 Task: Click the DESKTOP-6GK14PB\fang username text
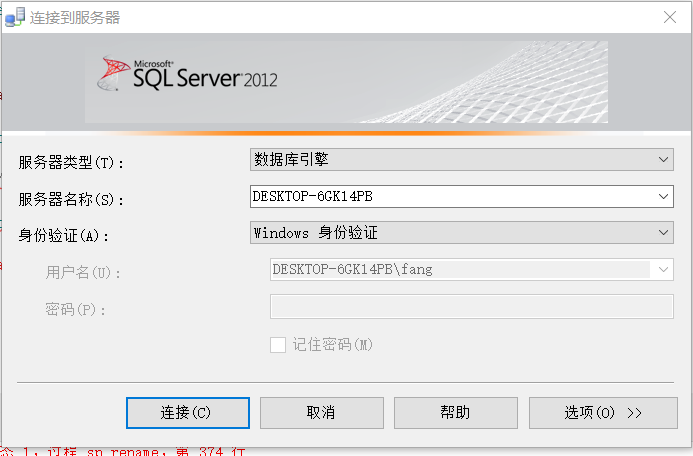click(x=352, y=269)
